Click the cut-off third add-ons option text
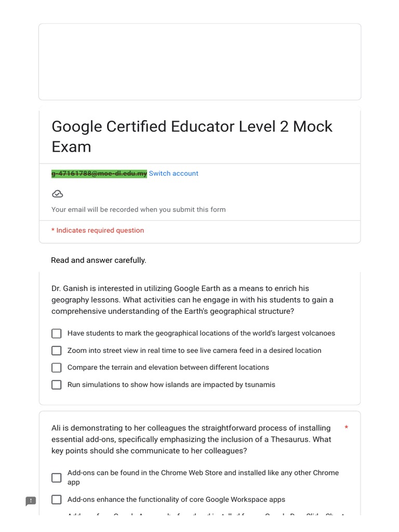 point(206,514)
